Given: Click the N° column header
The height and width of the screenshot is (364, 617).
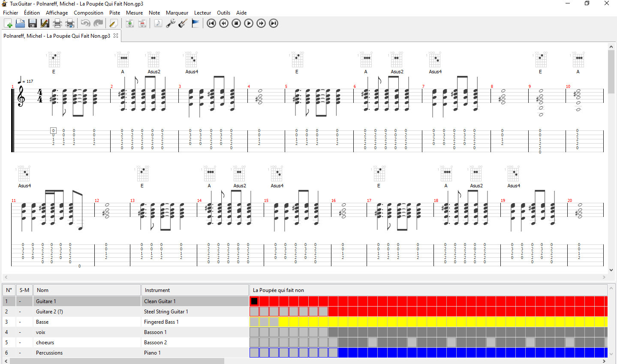Looking at the screenshot, I should (9, 290).
